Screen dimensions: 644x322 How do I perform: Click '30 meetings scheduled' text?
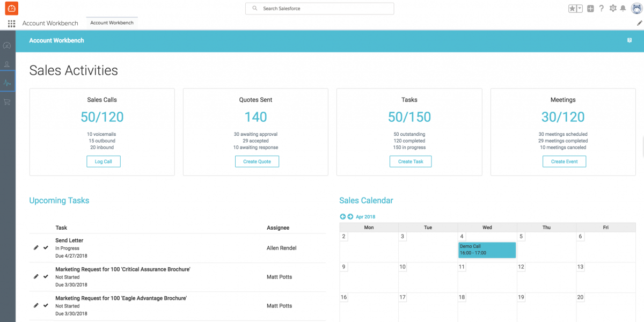pos(563,134)
